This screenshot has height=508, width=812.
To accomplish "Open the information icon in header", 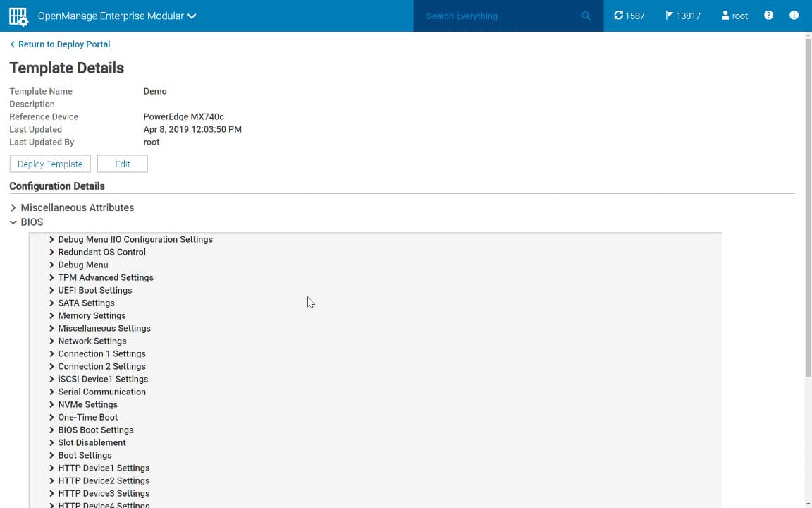I will click(x=794, y=16).
